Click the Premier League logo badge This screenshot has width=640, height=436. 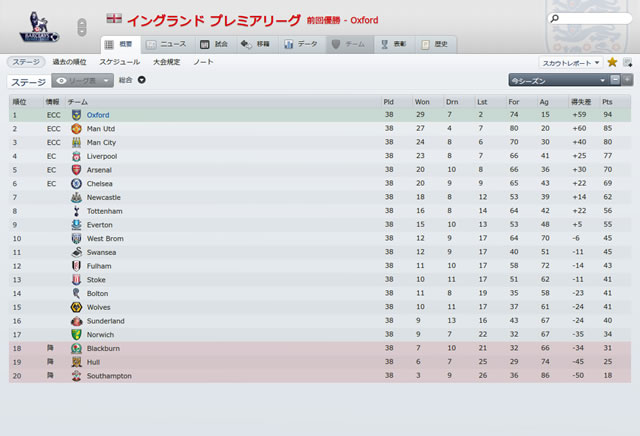(x=40, y=27)
